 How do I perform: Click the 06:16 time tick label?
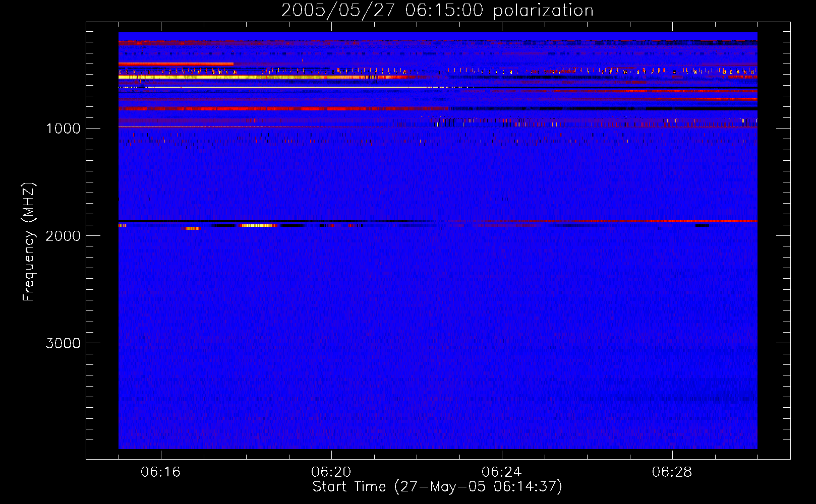pos(161,472)
